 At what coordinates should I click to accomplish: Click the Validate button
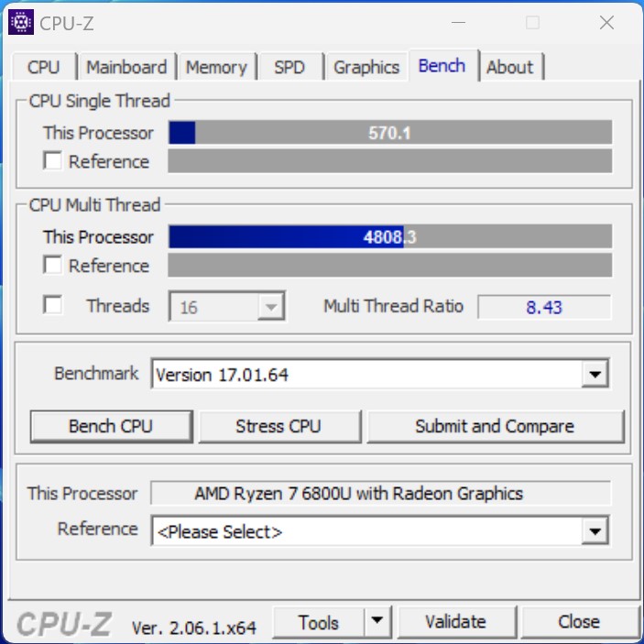[456, 621]
